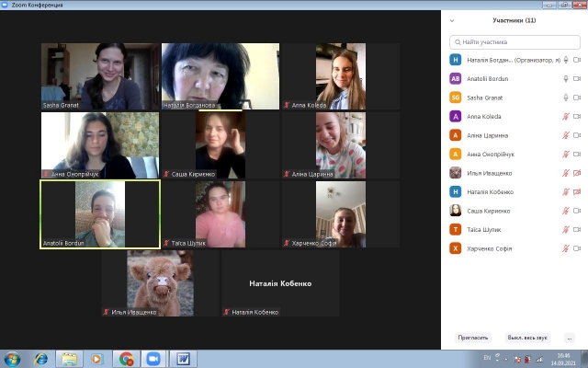Click camera icon next to Саша Кириенко
588x368 pixels.
click(577, 211)
